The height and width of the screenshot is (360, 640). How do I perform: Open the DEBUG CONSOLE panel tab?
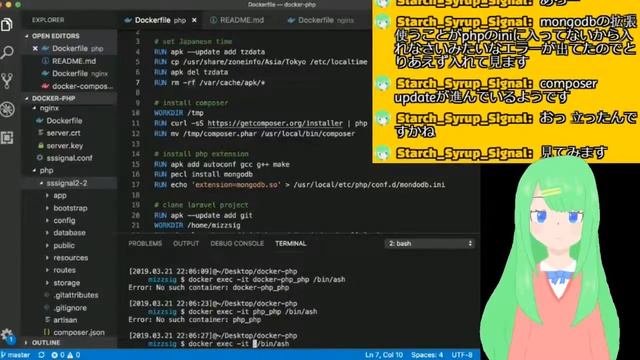[237, 244]
